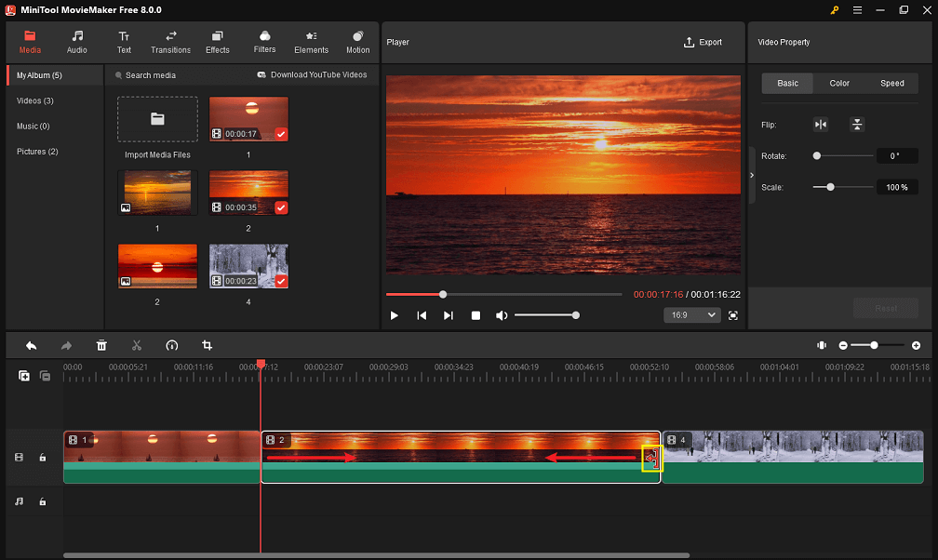Select Pictures (2) category
This screenshot has width=938, height=560.
(37, 152)
